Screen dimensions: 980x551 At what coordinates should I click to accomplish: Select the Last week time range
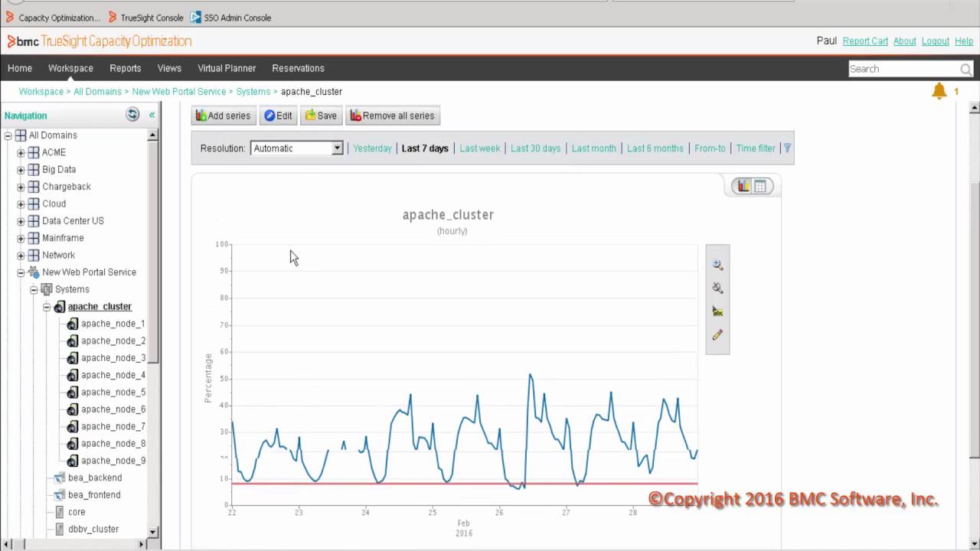pos(479,148)
